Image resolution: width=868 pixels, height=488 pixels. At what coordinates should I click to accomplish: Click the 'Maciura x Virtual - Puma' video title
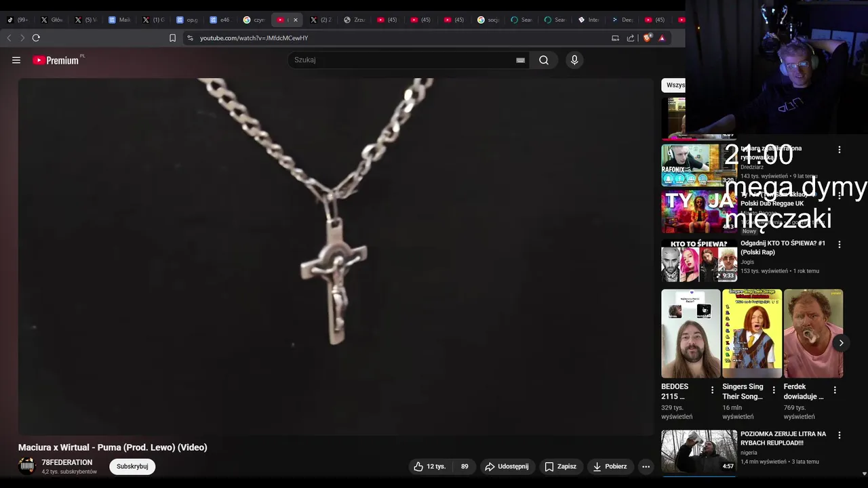pyautogui.click(x=113, y=447)
